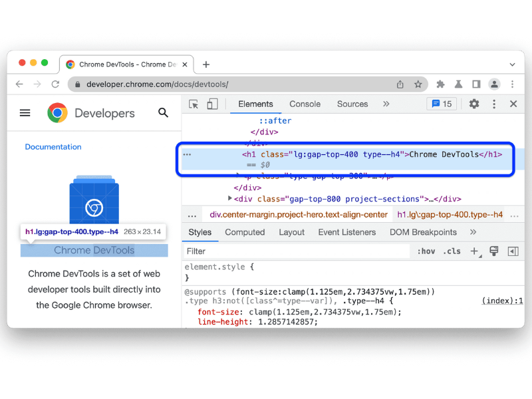Open the Computed pane tab
This screenshot has height=399, width=532.
245,232
